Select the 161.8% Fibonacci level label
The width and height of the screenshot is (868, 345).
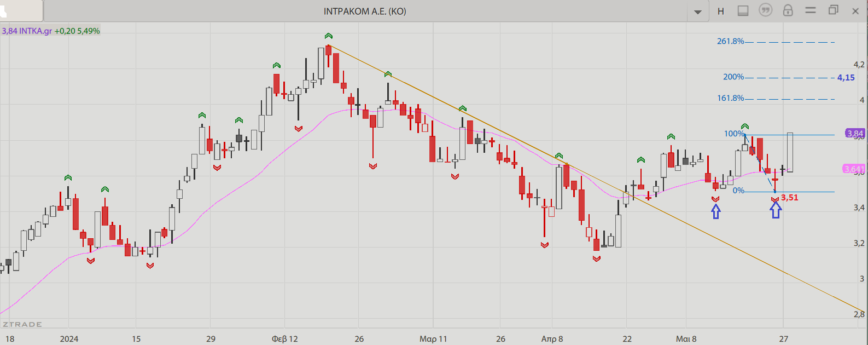click(x=730, y=99)
